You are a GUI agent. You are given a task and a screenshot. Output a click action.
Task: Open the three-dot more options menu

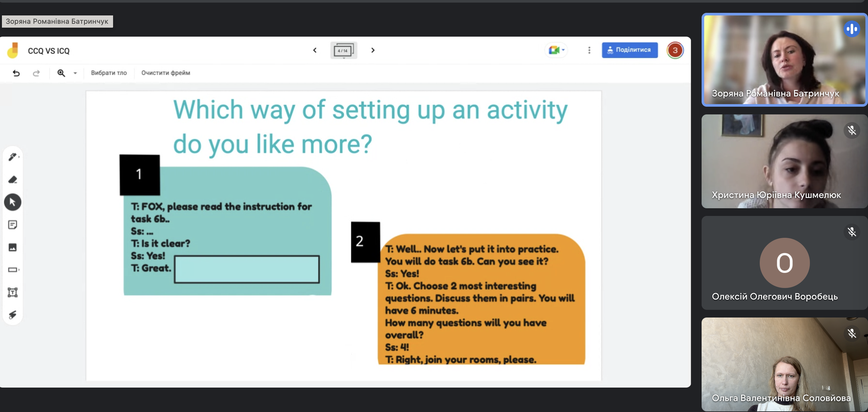pos(589,50)
